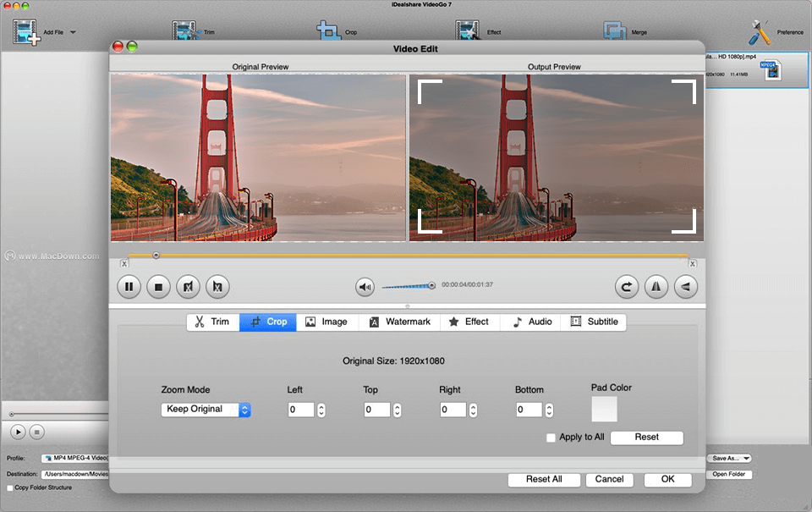Expand the MP4 MPEG-4 Video profile dropdown
This screenshot has width=812, height=512.
(x=78, y=458)
